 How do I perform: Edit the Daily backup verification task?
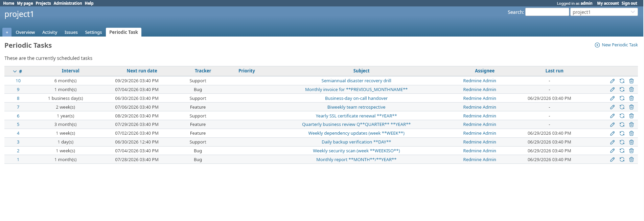(x=612, y=142)
